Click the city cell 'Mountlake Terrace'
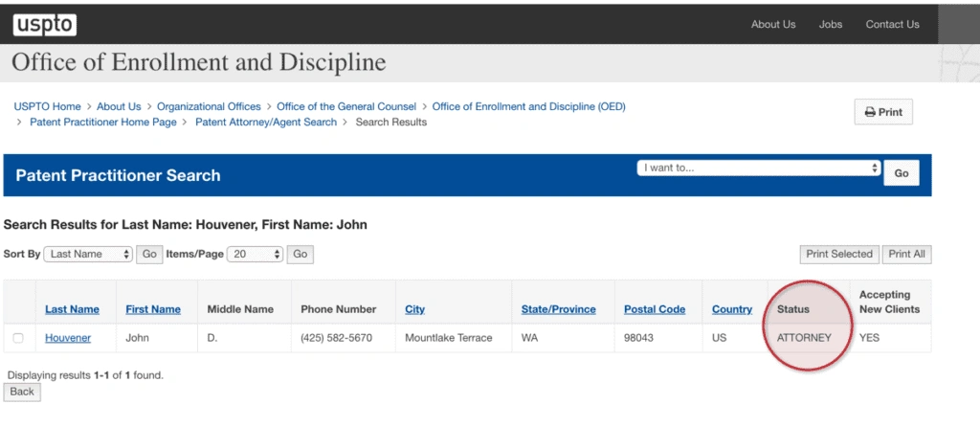 [x=449, y=338]
